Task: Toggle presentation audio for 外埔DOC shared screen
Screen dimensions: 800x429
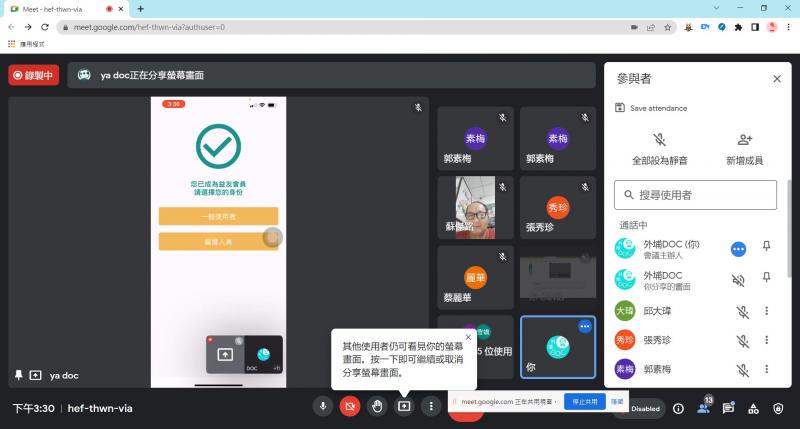Action: click(738, 280)
